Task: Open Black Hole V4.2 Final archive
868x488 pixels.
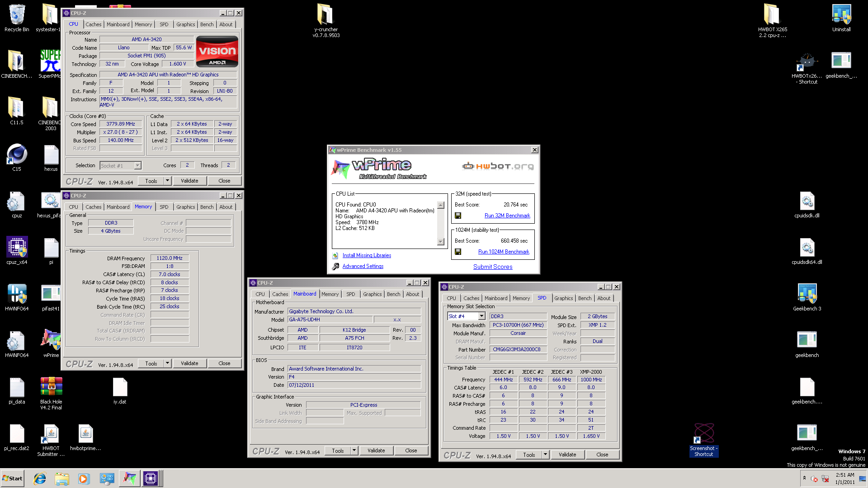Action: (x=51, y=393)
